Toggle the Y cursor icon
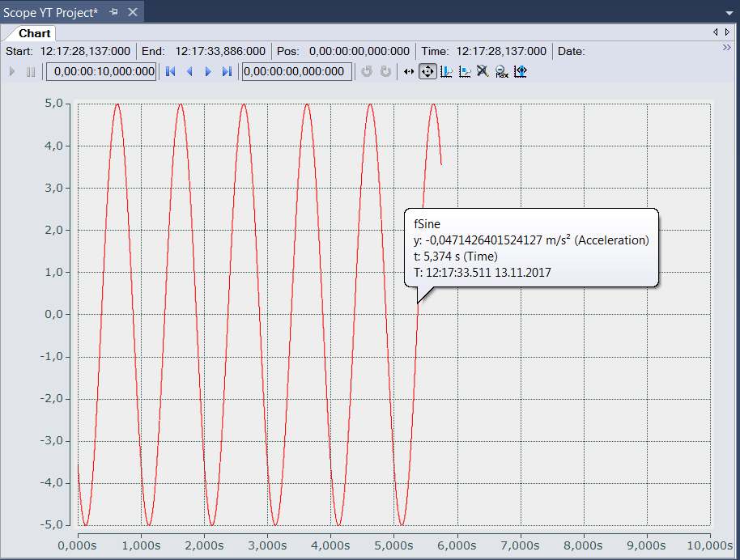 pyautogui.click(x=465, y=72)
